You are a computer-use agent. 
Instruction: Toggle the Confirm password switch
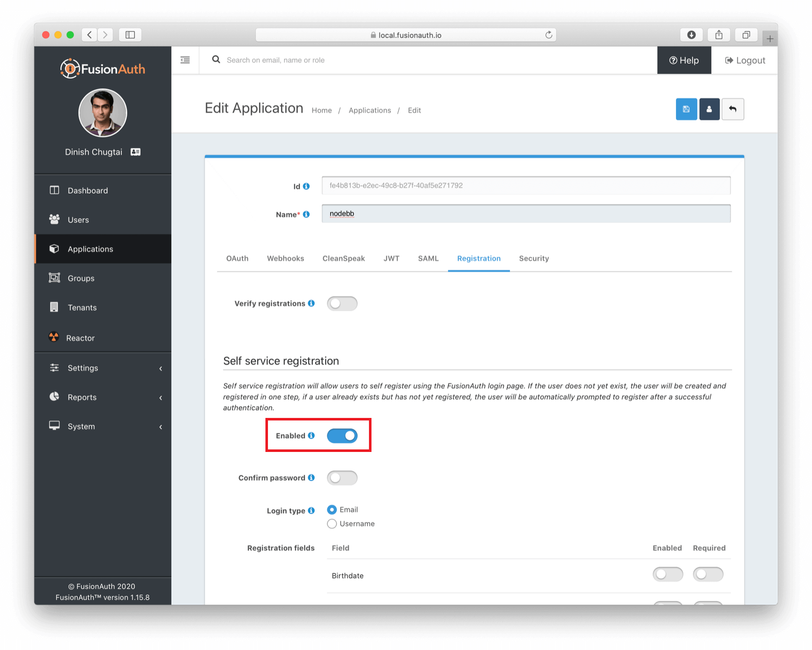[342, 478]
